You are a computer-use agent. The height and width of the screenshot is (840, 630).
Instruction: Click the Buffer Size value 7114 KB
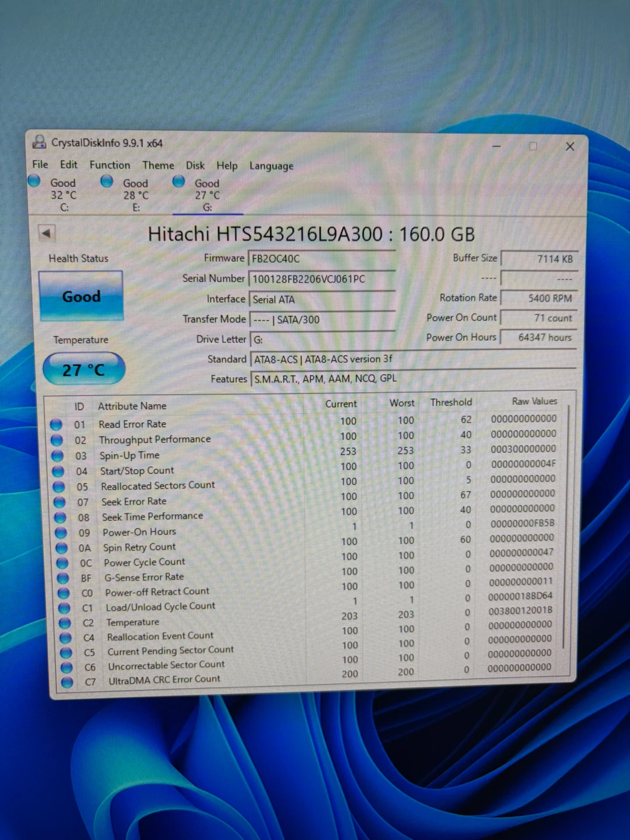[x=540, y=258]
